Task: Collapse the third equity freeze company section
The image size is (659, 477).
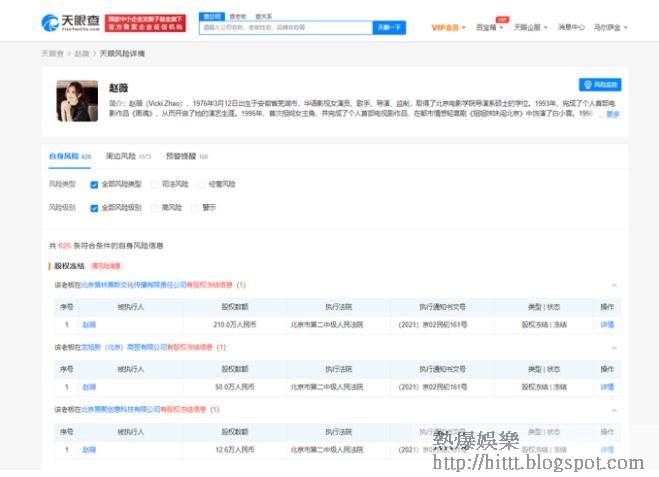Action: pyautogui.click(x=614, y=410)
